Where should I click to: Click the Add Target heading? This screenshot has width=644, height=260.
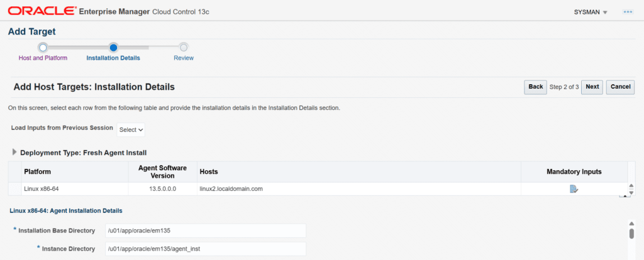coord(31,31)
